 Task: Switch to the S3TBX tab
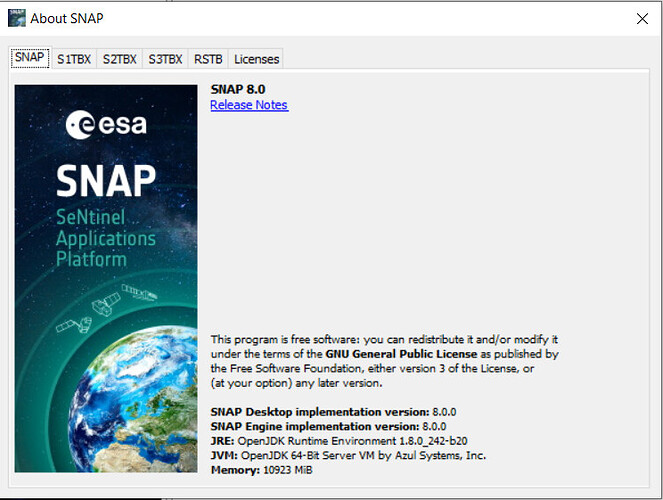coord(165,59)
